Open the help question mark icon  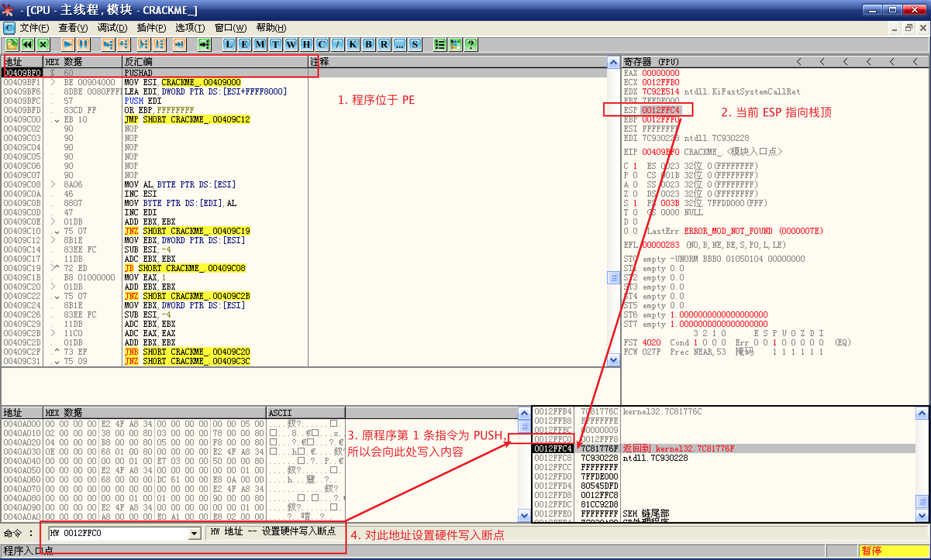[x=471, y=45]
